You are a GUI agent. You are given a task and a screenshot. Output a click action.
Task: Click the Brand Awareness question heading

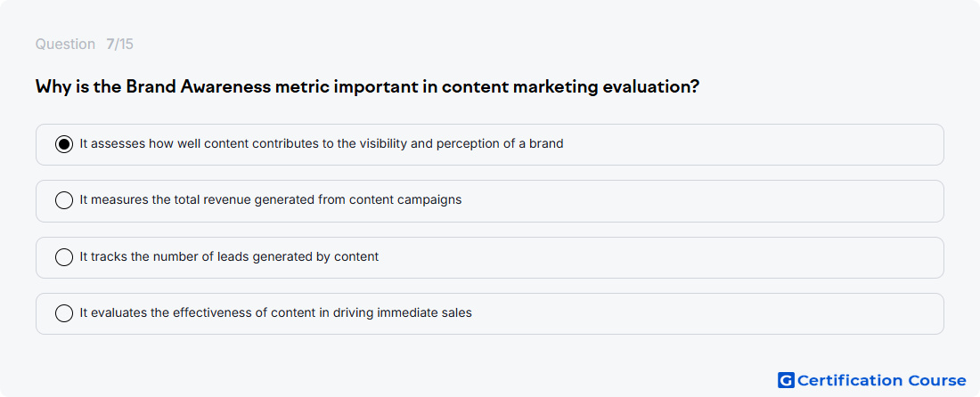pos(367,86)
